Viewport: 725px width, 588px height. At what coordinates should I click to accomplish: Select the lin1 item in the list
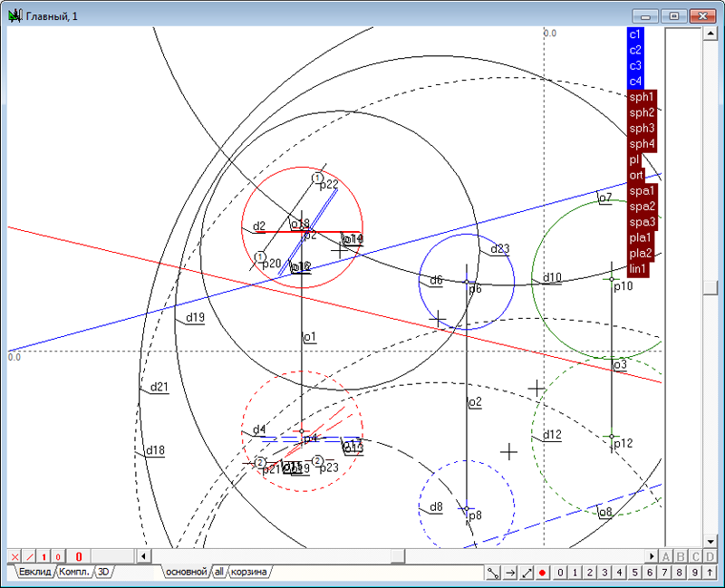(x=638, y=269)
